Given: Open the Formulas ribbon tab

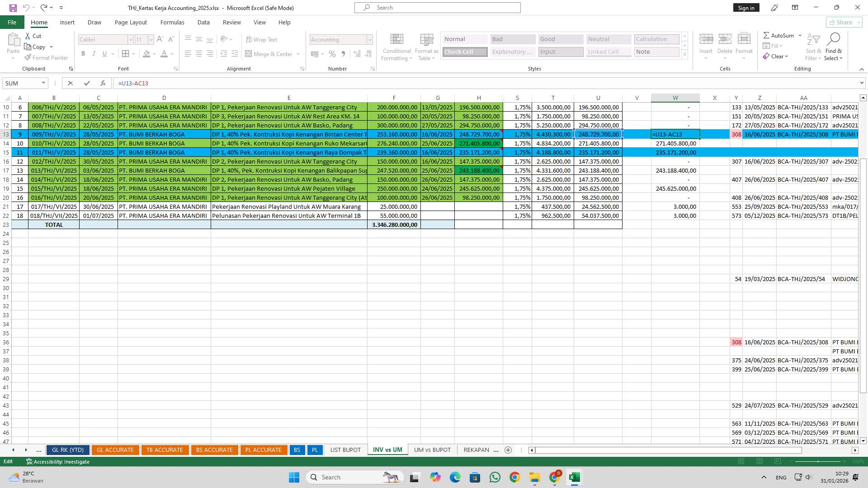Looking at the screenshot, I should point(172,22).
